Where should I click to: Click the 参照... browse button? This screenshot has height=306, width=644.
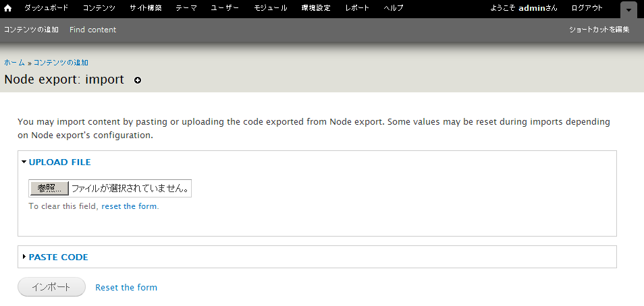pyautogui.click(x=49, y=188)
